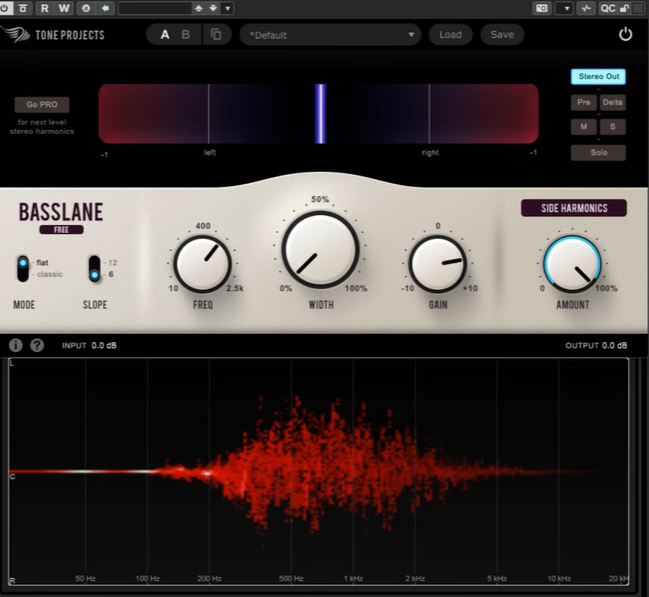Click the Side Harmonics AMOUNT knob
Image resolution: width=649 pixels, height=597 pixels.
click(572, 263)
